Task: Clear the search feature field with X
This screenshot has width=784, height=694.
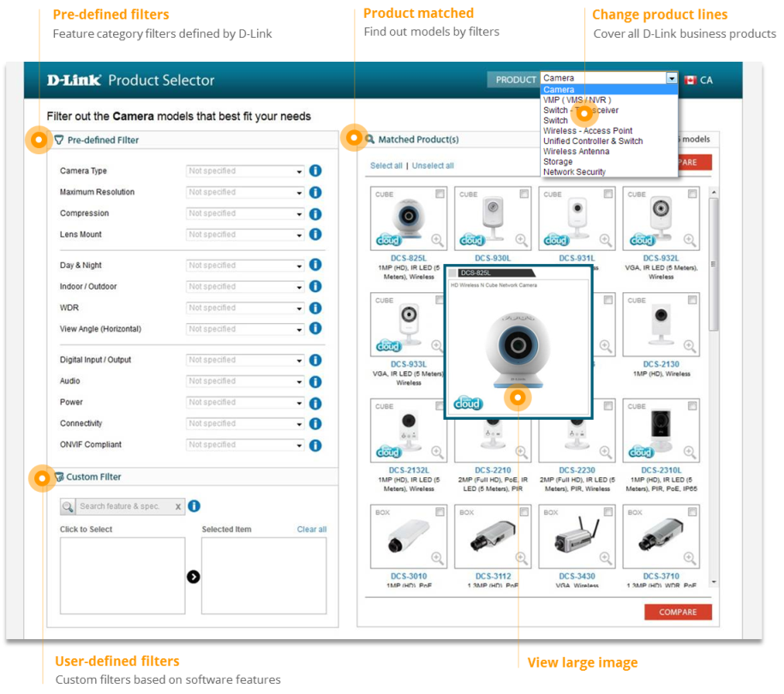Action: tap(178, 507)
